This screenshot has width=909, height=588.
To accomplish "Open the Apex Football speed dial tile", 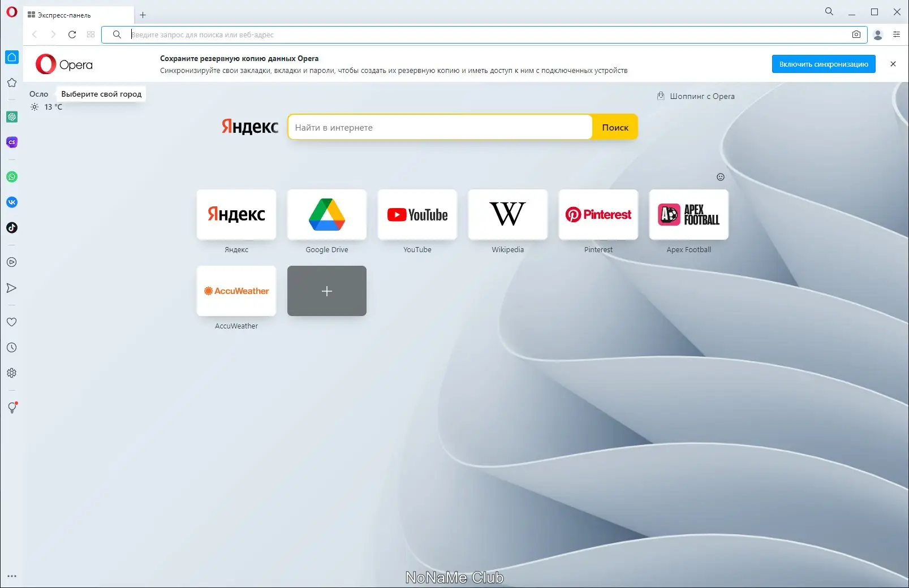I will (689, 214).
